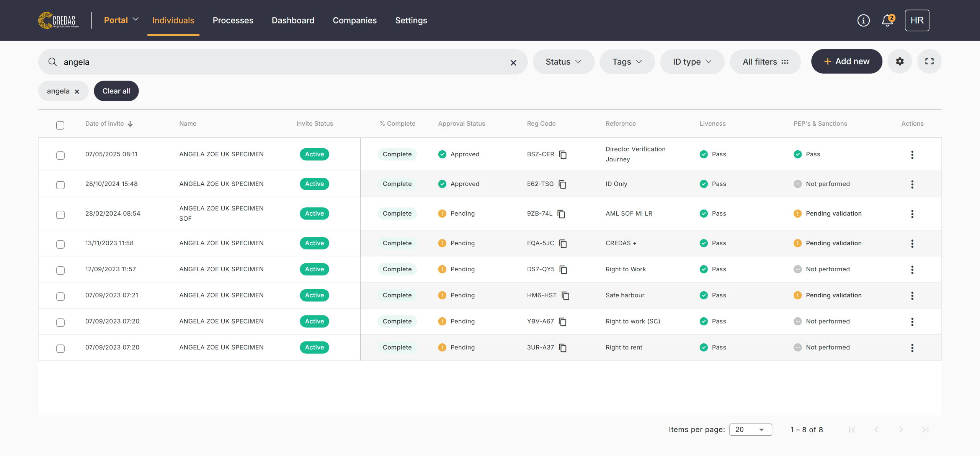Click the info icon in header
Image resolution: width=980 pixels, height=456 pixels.
point(863,20)
